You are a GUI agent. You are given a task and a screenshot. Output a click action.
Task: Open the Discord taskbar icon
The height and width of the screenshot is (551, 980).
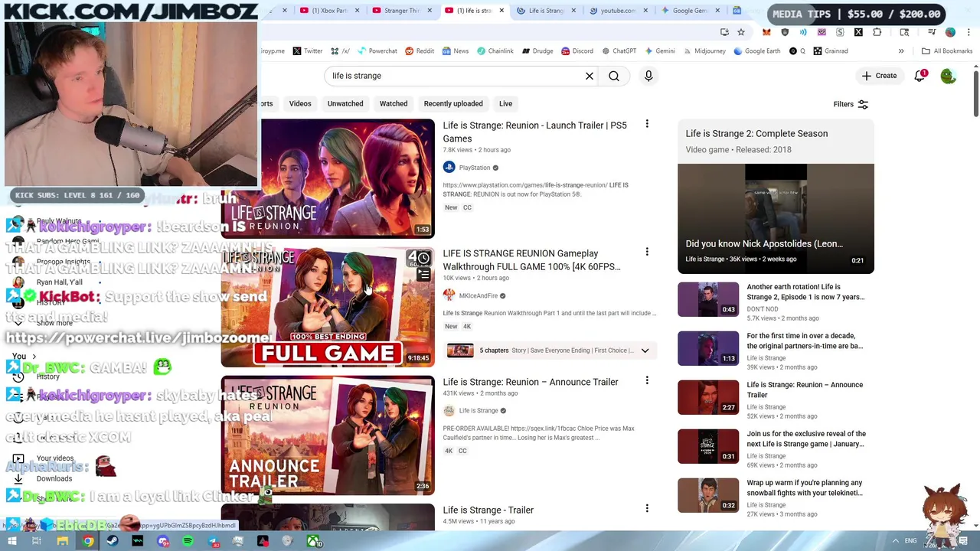[162, 541]
